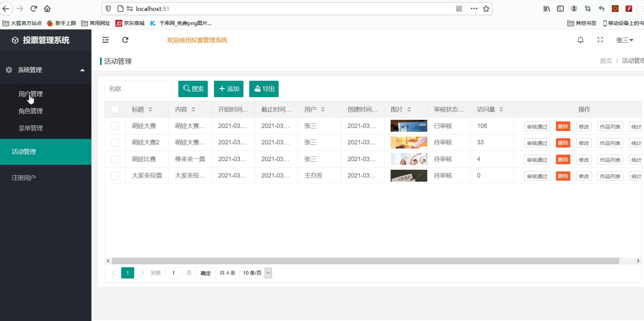The height and width of the screenshot is (321, 644).
Task: Open the 常用网址 bookmarks folder
Action: click(x=96, y=23)
